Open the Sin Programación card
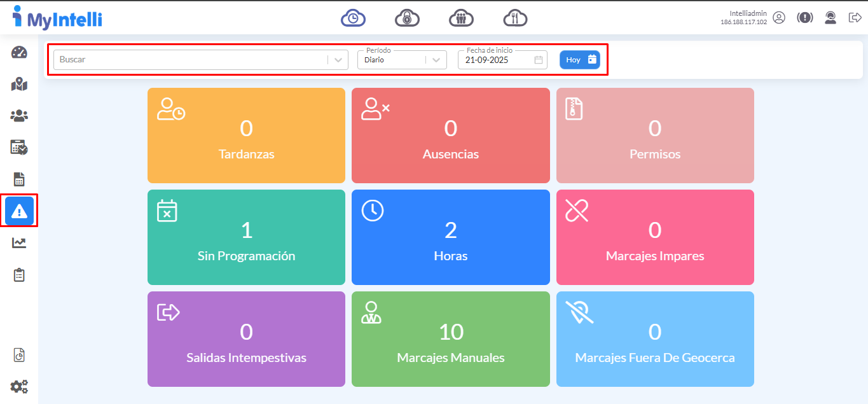868x404 pixels. click(246, 237)
